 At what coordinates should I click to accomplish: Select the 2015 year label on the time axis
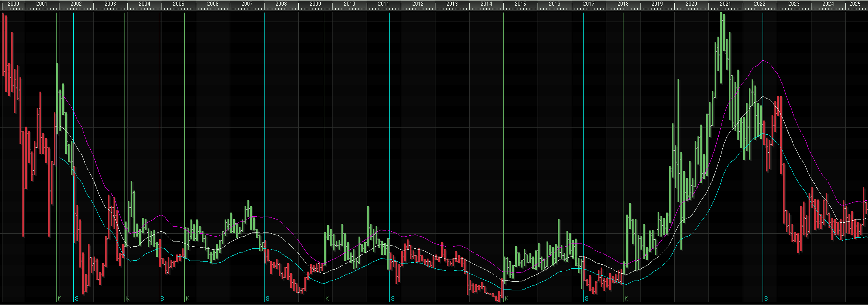(520, 4)
